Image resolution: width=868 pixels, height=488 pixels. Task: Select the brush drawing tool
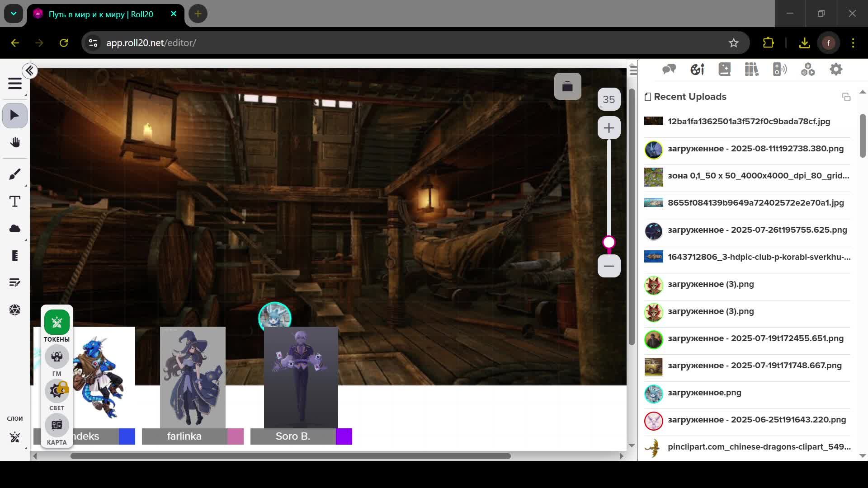click(15, 174)
